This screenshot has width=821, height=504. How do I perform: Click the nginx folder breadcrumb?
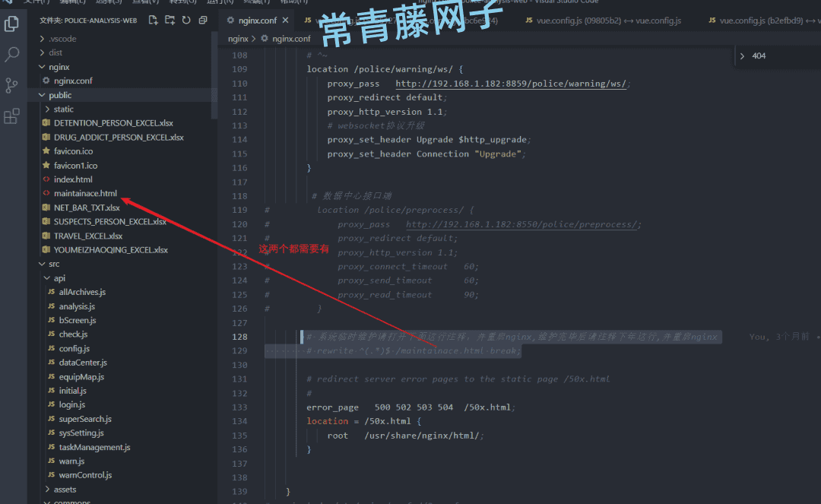pos(238,39)
